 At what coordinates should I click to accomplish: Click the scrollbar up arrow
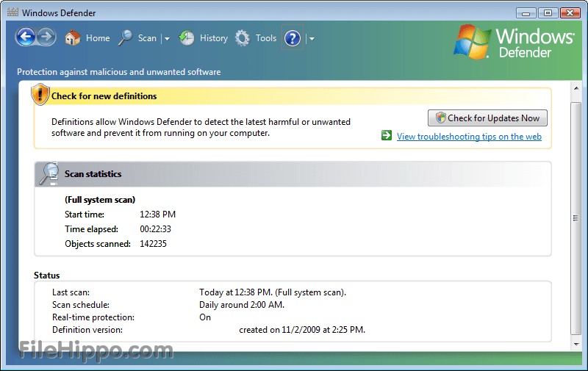click(576, 88)
